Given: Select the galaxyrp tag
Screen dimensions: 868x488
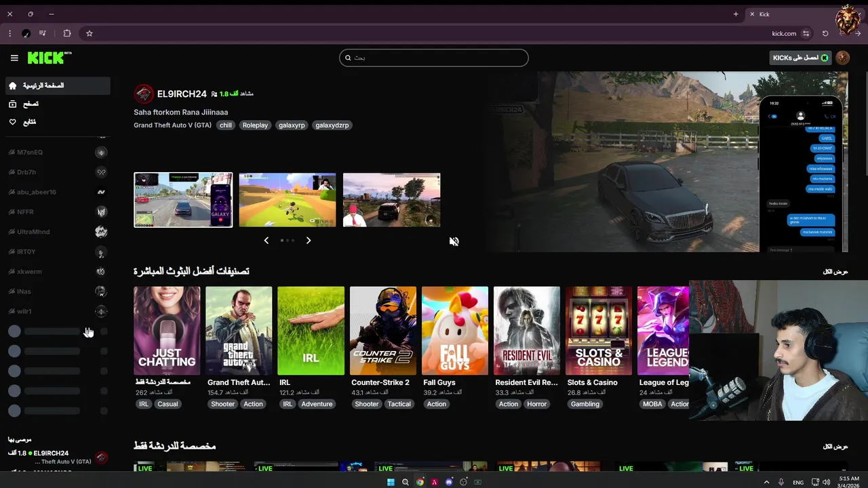Looking at the screenshot, I should coord(292,125).
